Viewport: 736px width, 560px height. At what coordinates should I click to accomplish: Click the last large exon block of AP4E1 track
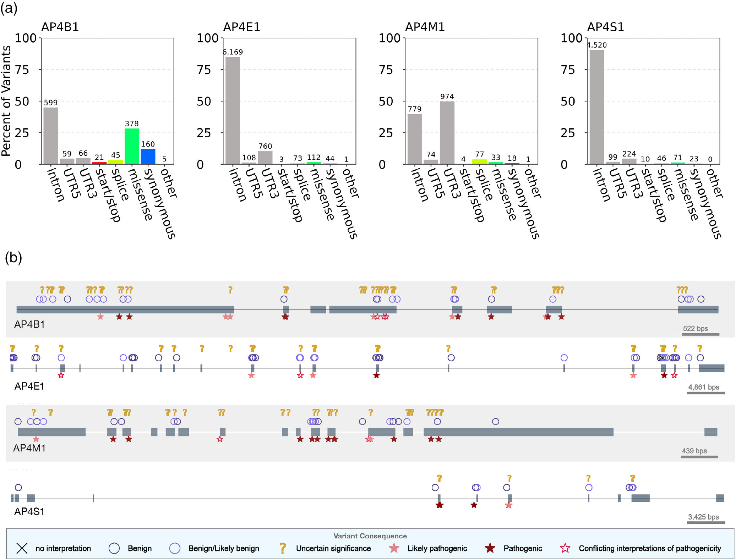[712, 368]
